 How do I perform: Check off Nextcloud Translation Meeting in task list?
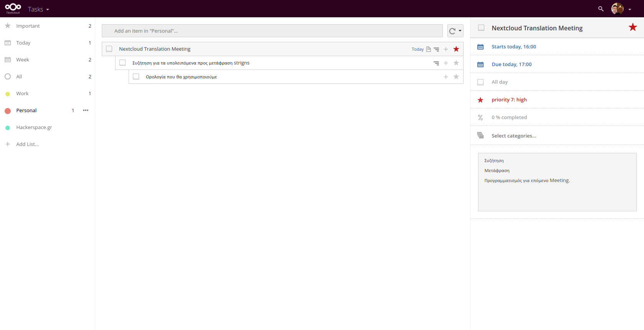[x=109, y=49]
